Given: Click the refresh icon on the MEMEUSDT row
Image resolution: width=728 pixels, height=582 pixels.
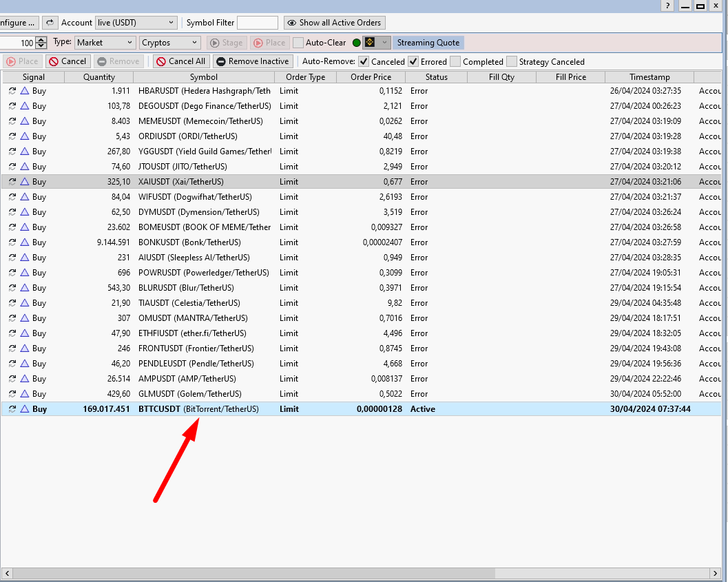Looking at the screenshot, I should pyautogui.click(x=12, y=121).
